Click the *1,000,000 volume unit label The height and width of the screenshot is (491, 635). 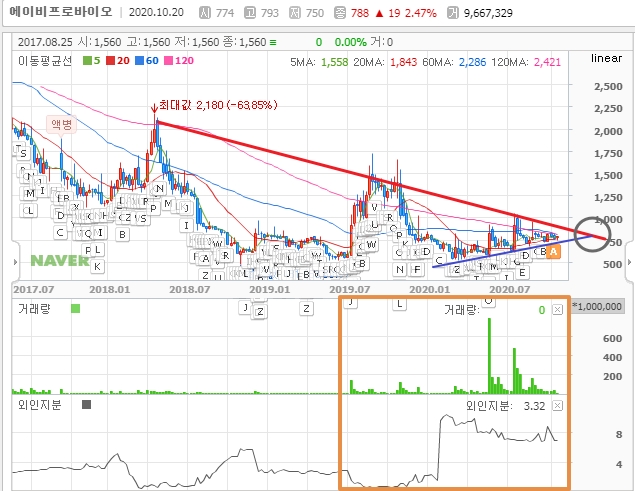597,307
